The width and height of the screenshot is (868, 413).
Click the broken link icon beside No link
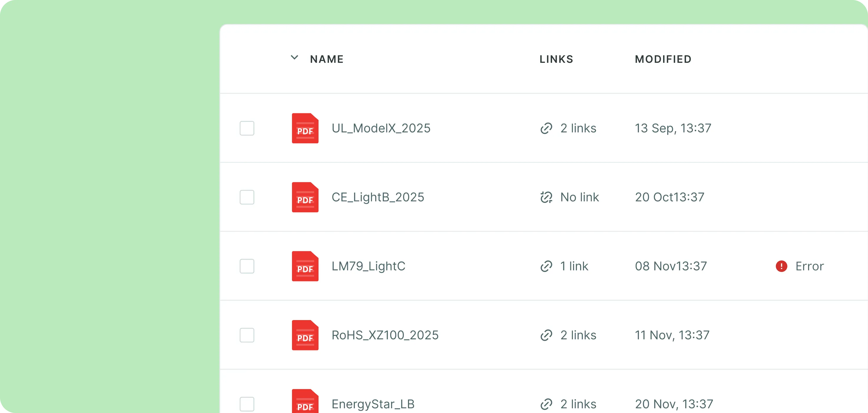click(546, 197)
